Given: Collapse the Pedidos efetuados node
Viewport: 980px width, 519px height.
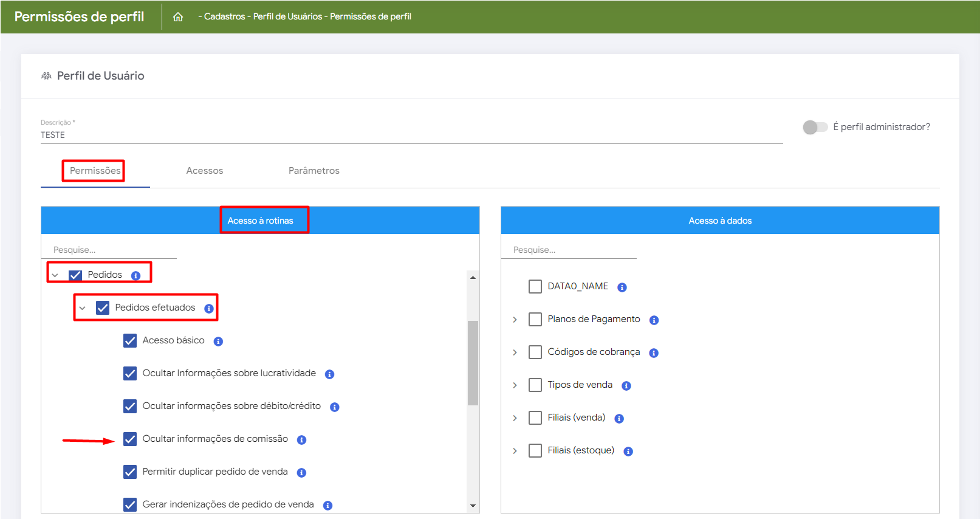Looking at the screenshot, I should click(x=83, y=308).
